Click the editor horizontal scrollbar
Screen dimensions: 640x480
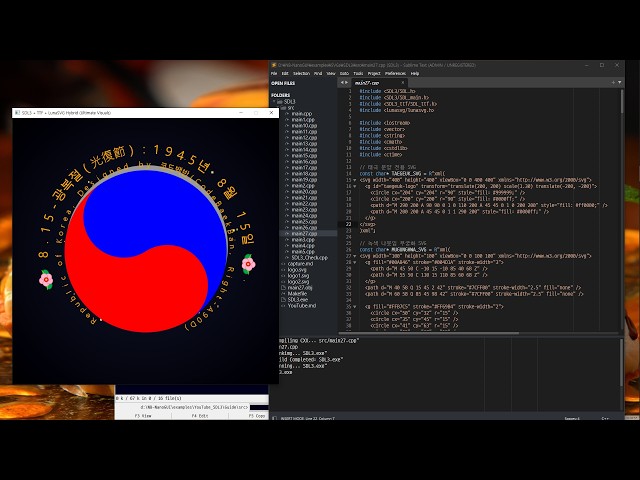(x=429, y=333)
